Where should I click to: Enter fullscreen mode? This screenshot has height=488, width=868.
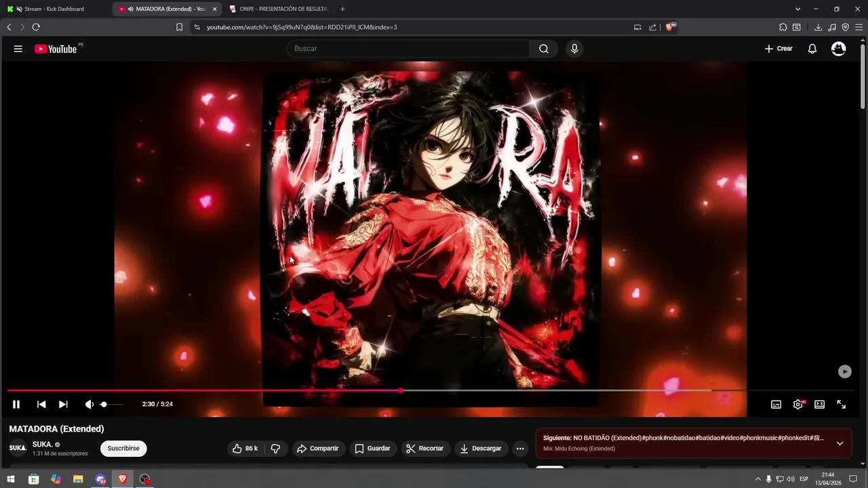841,404
